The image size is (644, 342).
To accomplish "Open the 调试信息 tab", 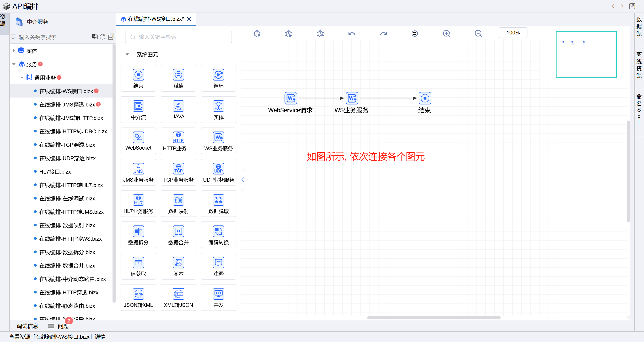I will 27,326.
